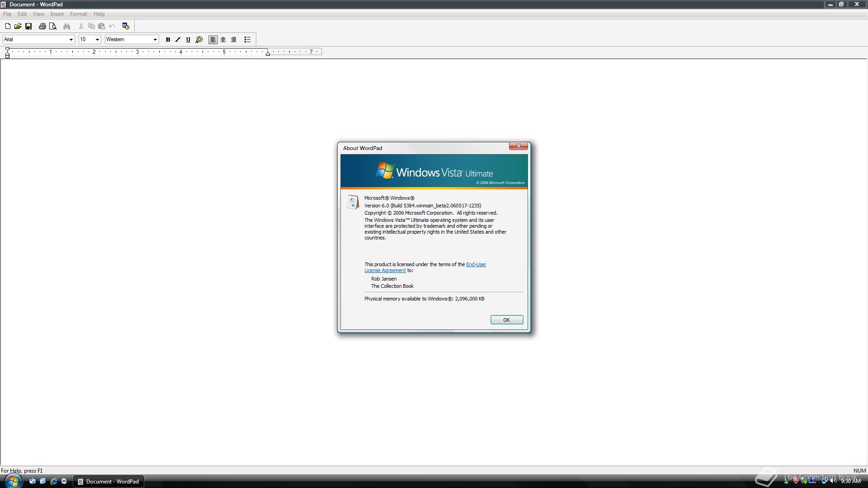
Task: Create a new document with the New icon
Action: (x=8, y=26)
